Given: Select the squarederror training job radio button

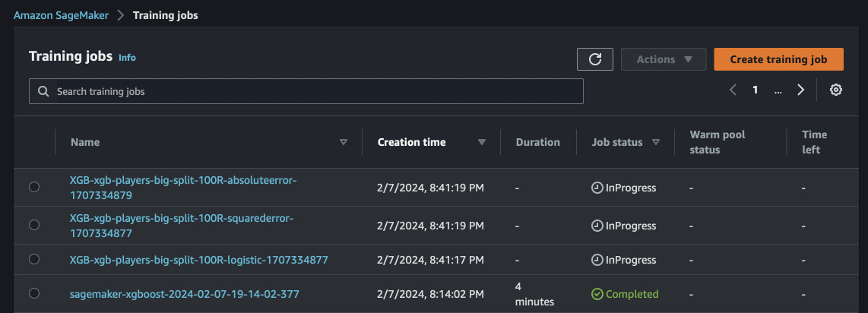Looking at the screenshot, I should click(x=34, y=226).
